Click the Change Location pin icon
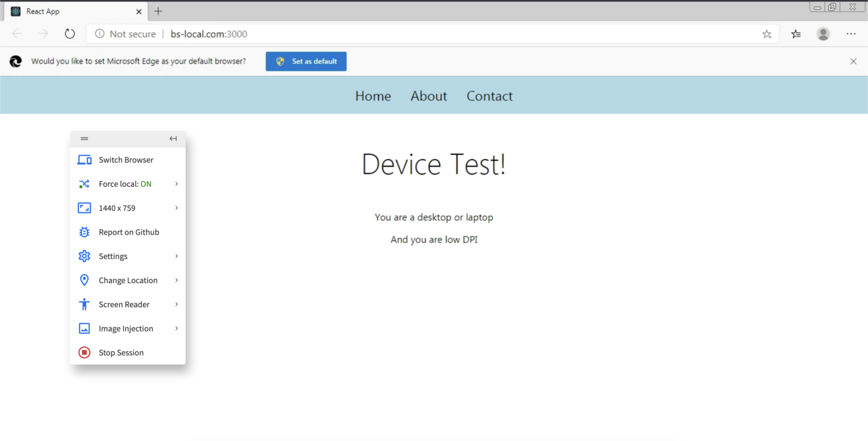 [x=84, y=280]
